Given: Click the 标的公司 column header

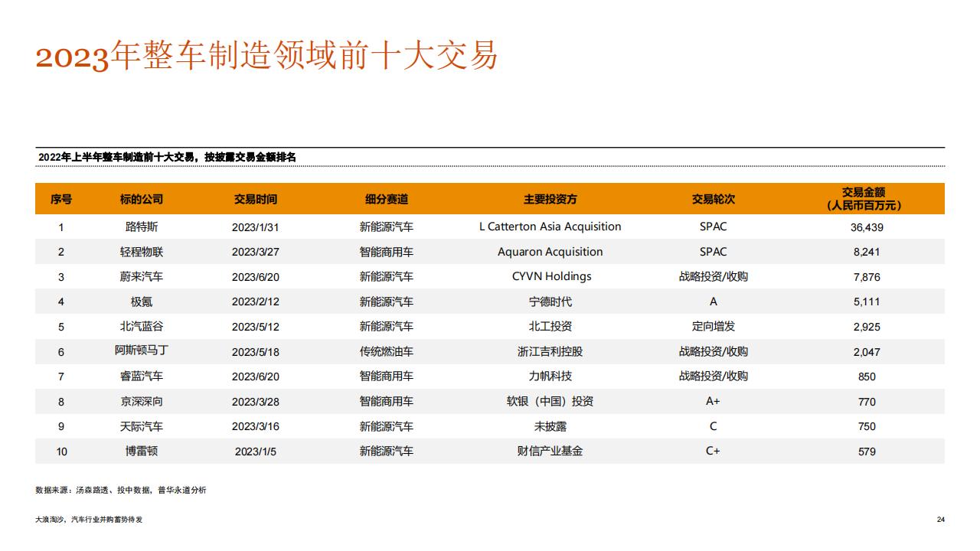Looking at the screenshot, I should [142, 199].
